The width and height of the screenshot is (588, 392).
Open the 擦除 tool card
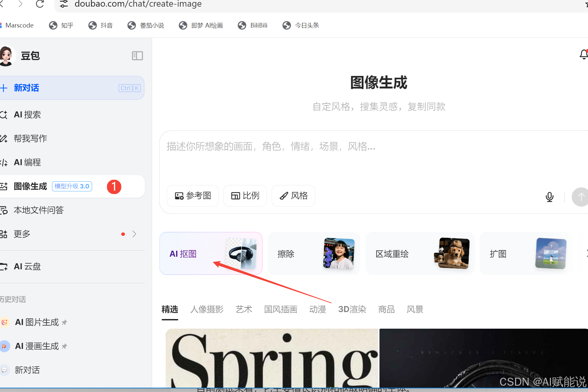314,254
